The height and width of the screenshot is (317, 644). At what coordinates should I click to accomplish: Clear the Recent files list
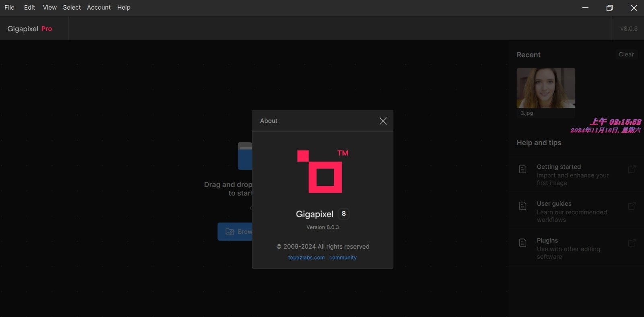point(626,54)
